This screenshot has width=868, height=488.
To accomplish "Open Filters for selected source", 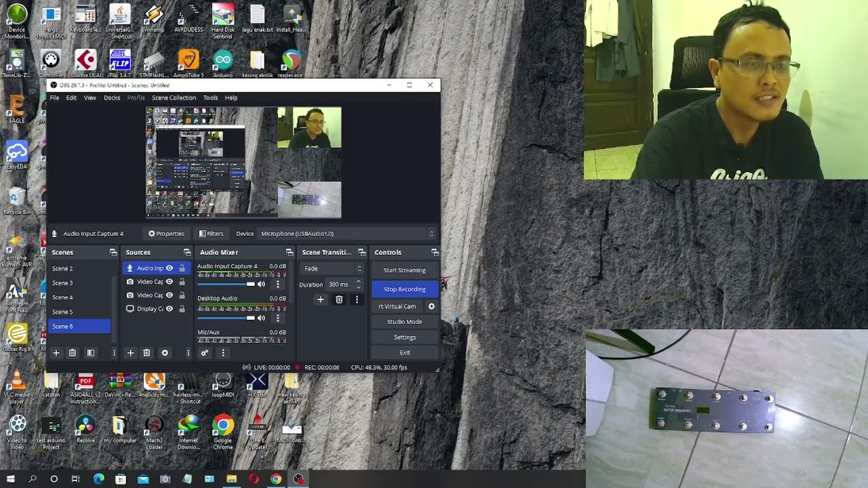I will 211,234.
